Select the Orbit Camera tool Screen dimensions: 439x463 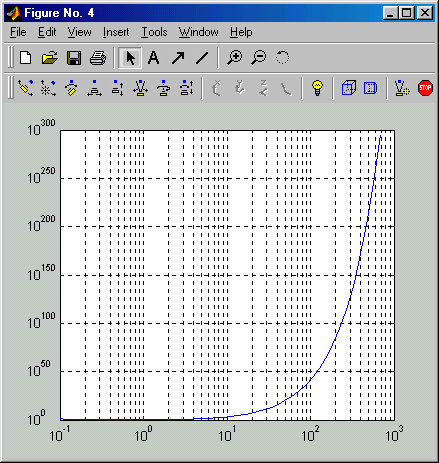25,88
